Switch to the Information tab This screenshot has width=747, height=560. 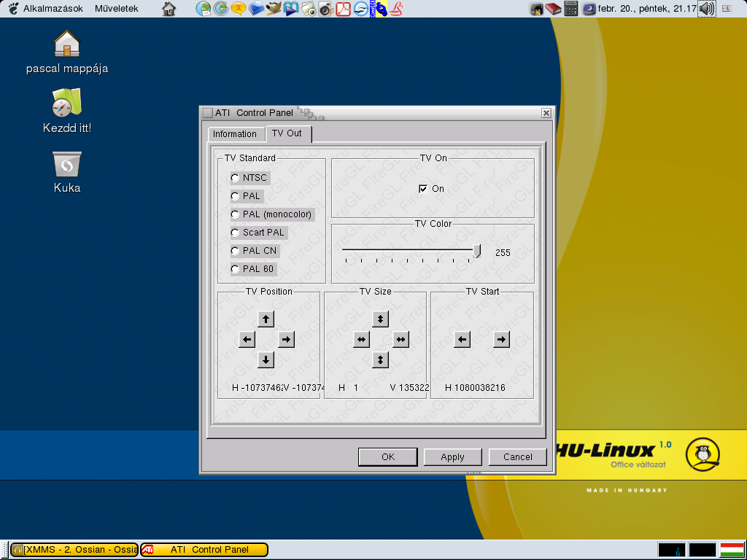pyautogui.click(x=235, y=134)
